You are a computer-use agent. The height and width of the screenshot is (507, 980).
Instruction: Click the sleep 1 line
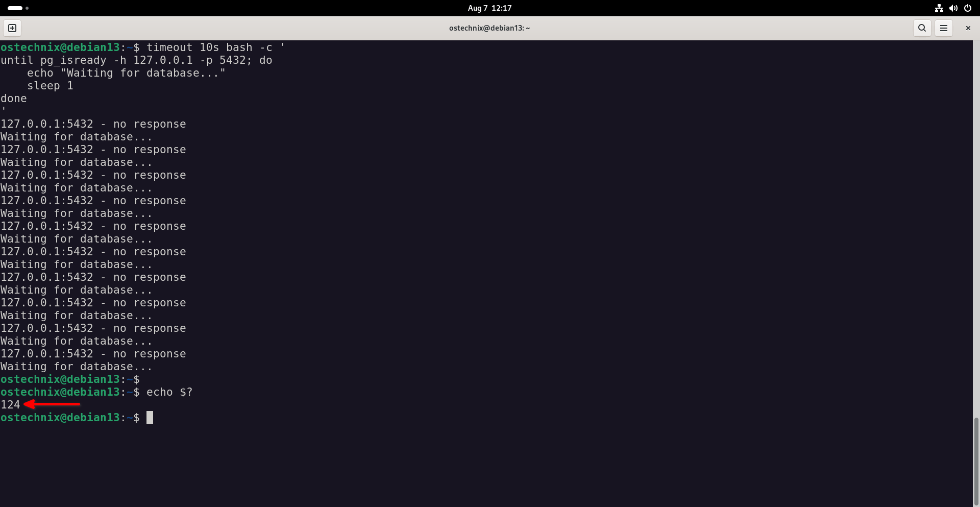[x=50, y=86]
